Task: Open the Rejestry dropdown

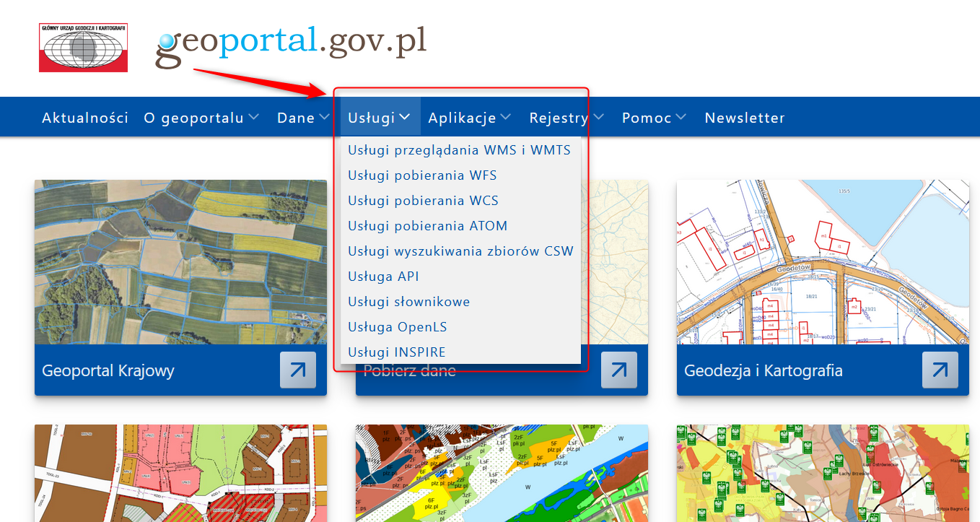Action: click(x=566, y=117)
